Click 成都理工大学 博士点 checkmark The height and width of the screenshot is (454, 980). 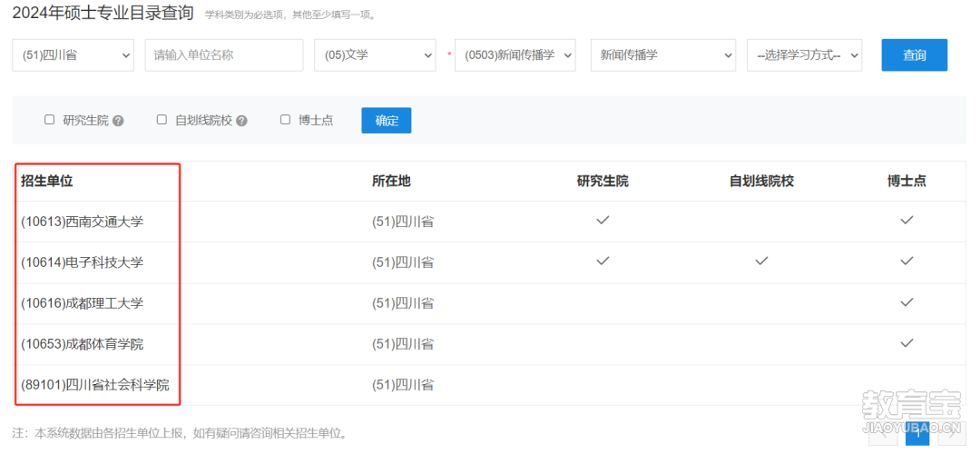click(x=906, y=302)
